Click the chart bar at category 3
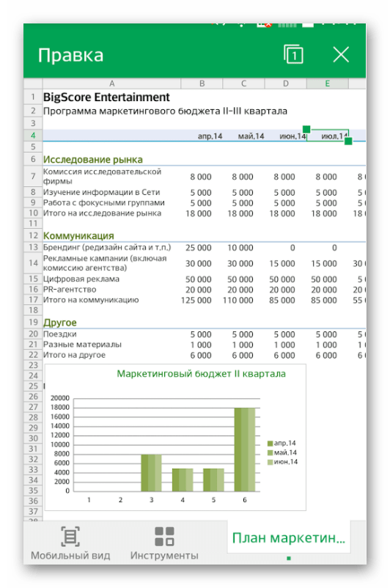Viewport: 390px width, 588px height. 151,472
